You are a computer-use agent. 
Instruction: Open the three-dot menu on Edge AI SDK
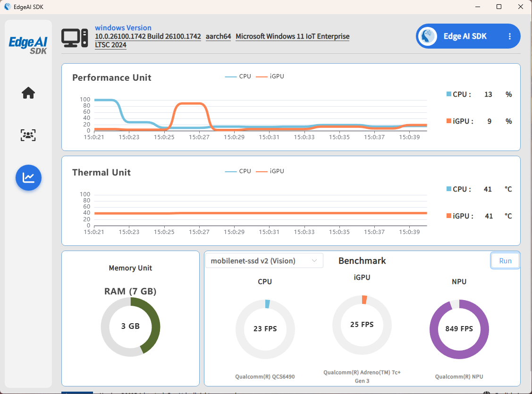pyautogui.click(x=510, y=36)
